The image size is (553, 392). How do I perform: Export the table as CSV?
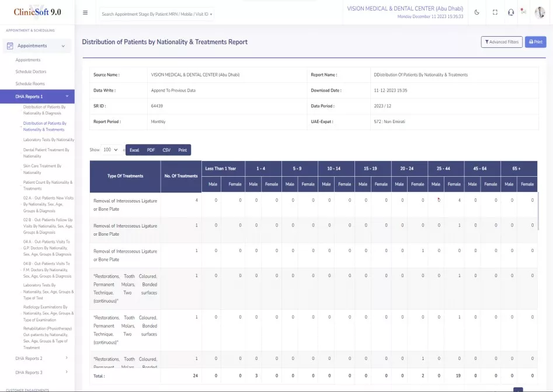pos(166,150)
